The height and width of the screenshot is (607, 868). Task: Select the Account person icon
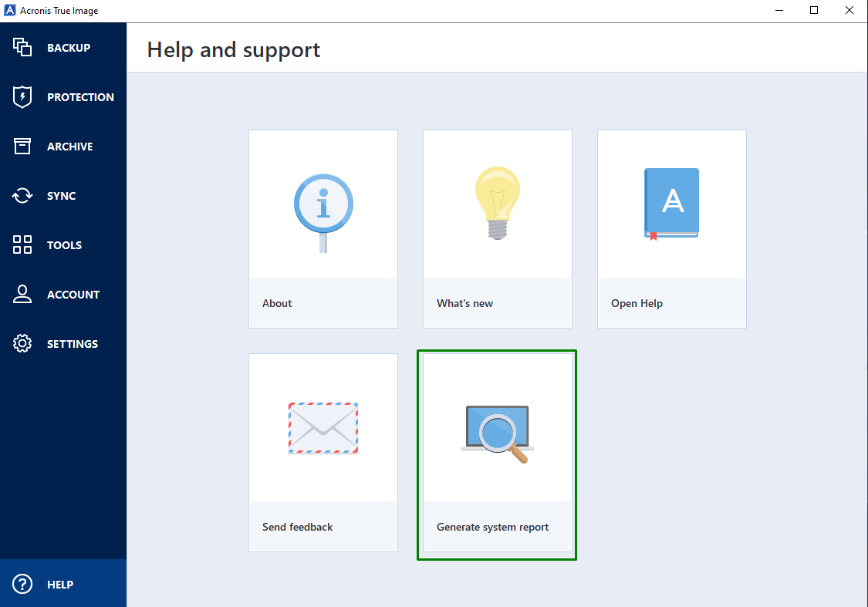(22, 294)
